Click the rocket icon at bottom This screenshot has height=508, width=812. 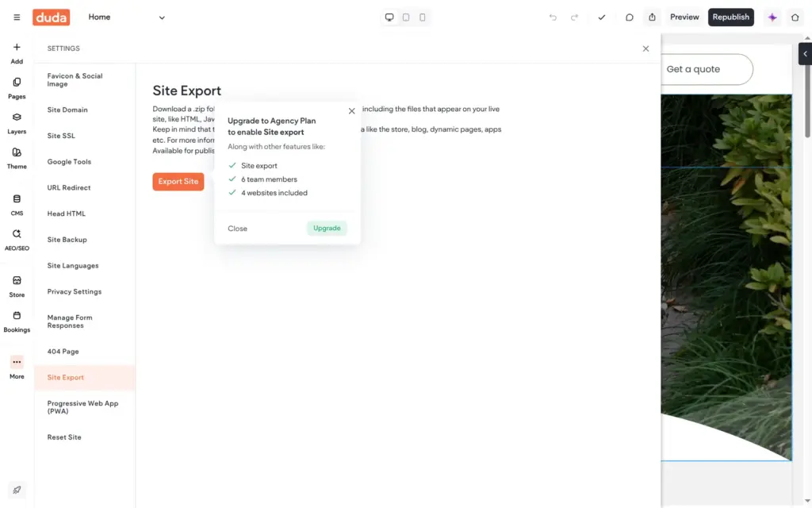tap(17, 490)
